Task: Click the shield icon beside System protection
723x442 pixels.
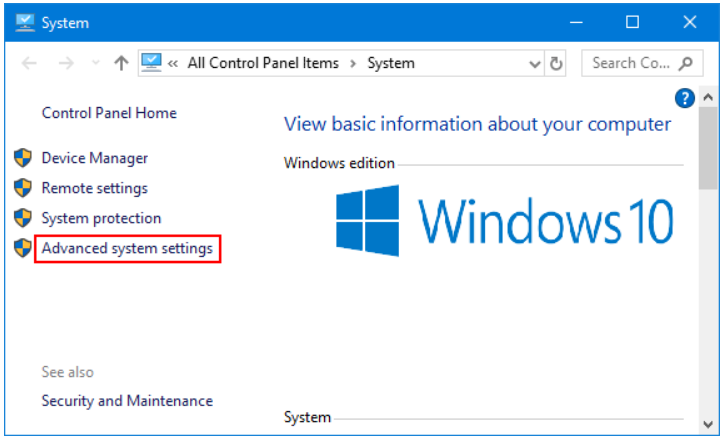Action: tap(23, 218)
